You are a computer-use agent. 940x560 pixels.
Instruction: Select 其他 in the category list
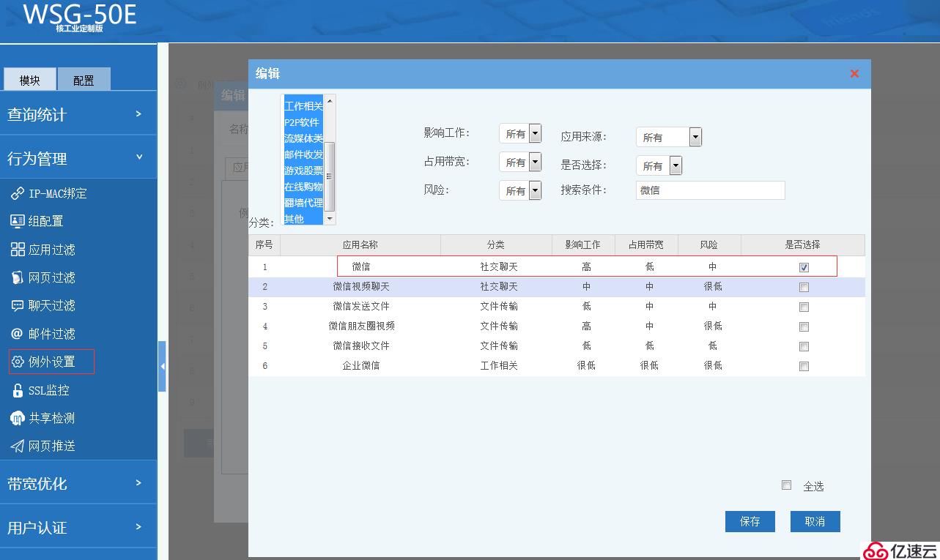coord(303,219)
